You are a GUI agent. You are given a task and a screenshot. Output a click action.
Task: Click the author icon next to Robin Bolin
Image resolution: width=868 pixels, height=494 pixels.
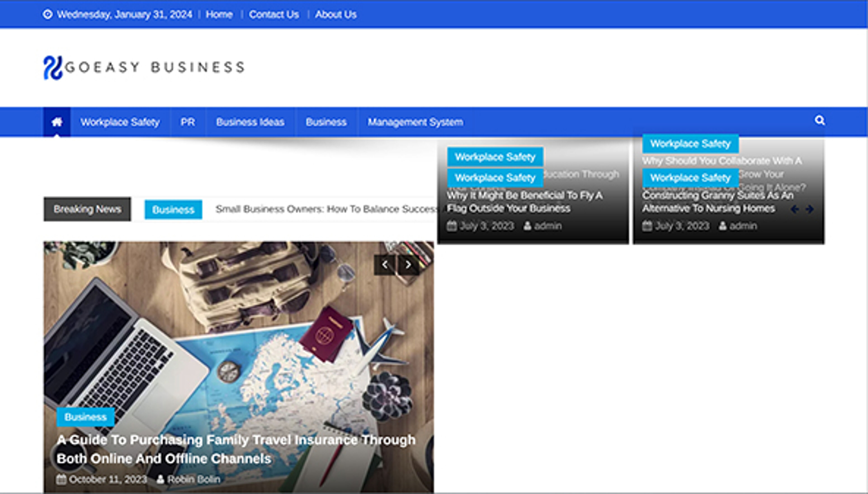click(161, 479)
